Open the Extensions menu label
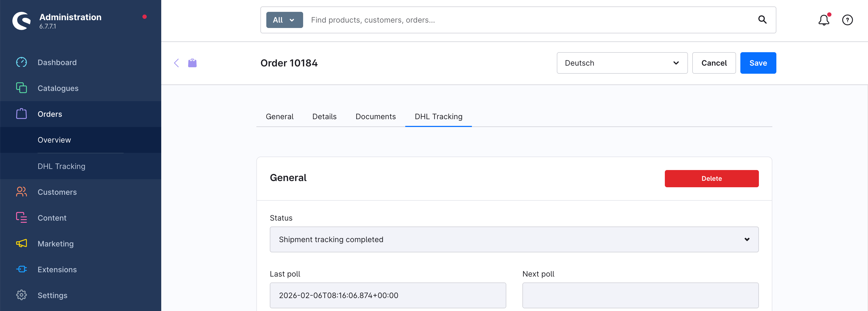The image size is (868, 311). 57,270
